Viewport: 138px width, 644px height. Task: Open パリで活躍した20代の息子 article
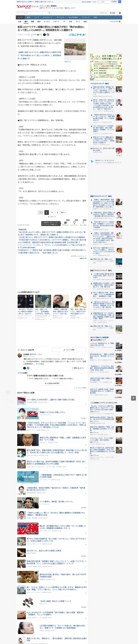51,399
